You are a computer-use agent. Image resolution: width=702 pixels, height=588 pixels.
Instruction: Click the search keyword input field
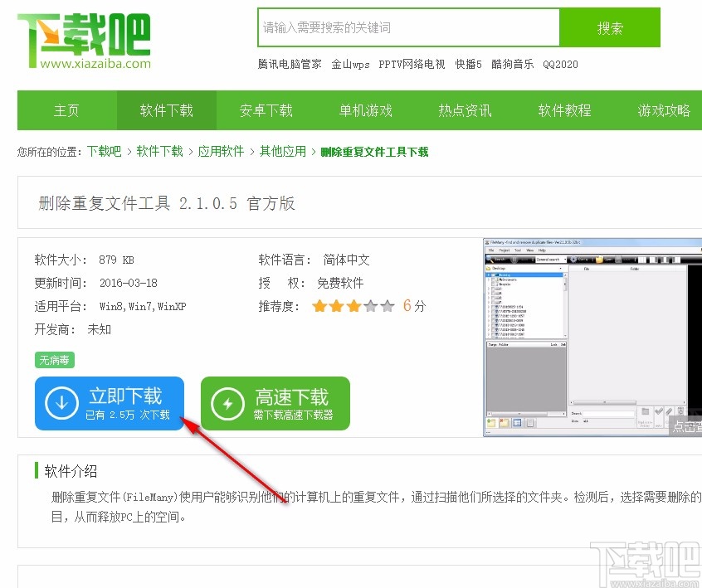[x=408, y=29]
